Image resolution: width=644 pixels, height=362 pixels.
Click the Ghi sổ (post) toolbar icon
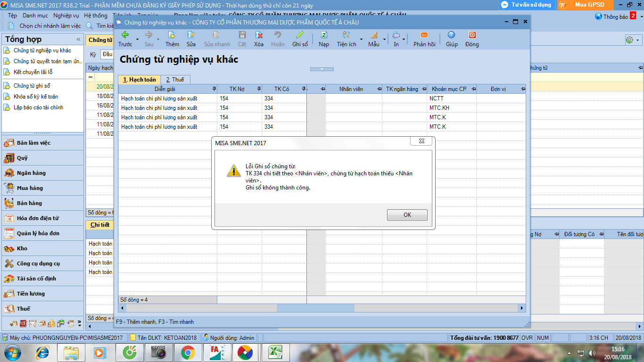point(300,39)
